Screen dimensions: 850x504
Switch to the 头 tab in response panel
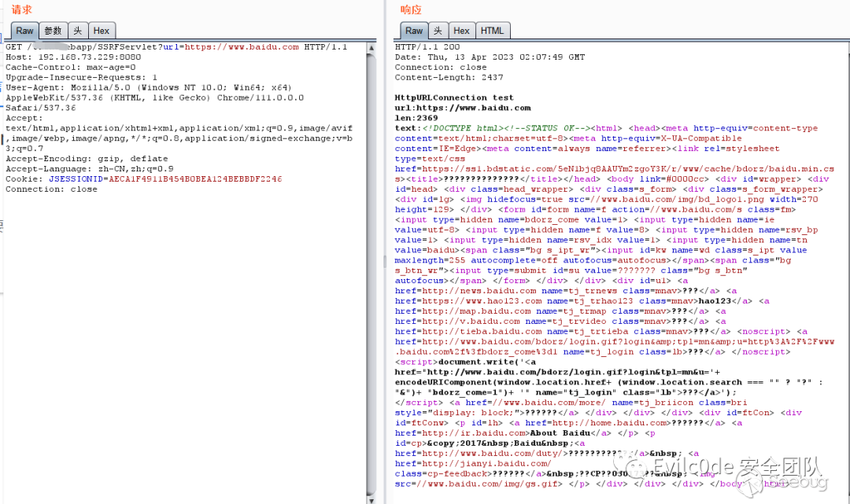click(x=438, y=31)
